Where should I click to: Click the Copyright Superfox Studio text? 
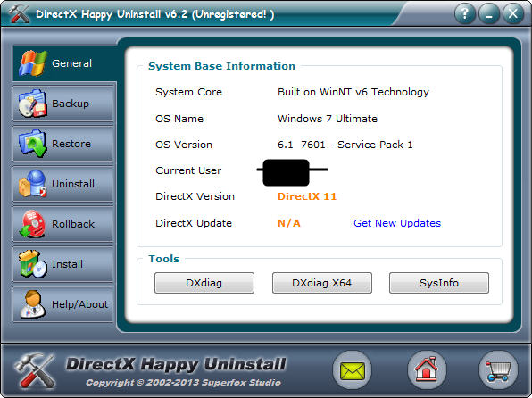click(183, 383)
